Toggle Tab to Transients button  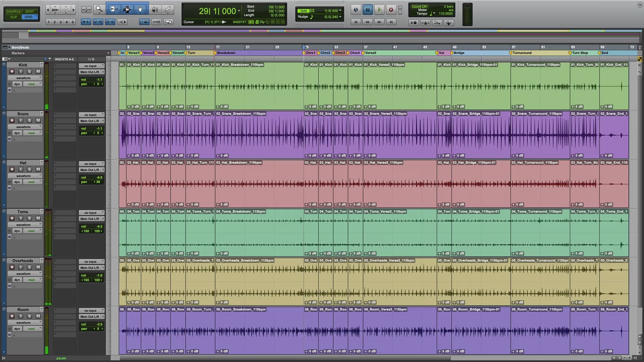tap(86, 22)
